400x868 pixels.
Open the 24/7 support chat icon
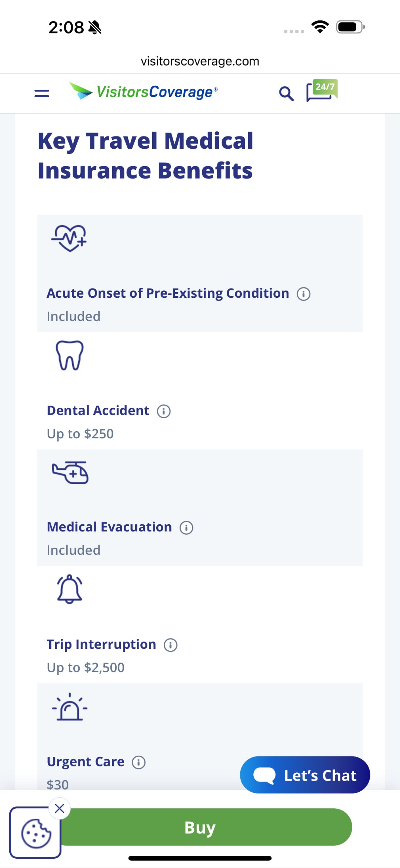[321, 91]
